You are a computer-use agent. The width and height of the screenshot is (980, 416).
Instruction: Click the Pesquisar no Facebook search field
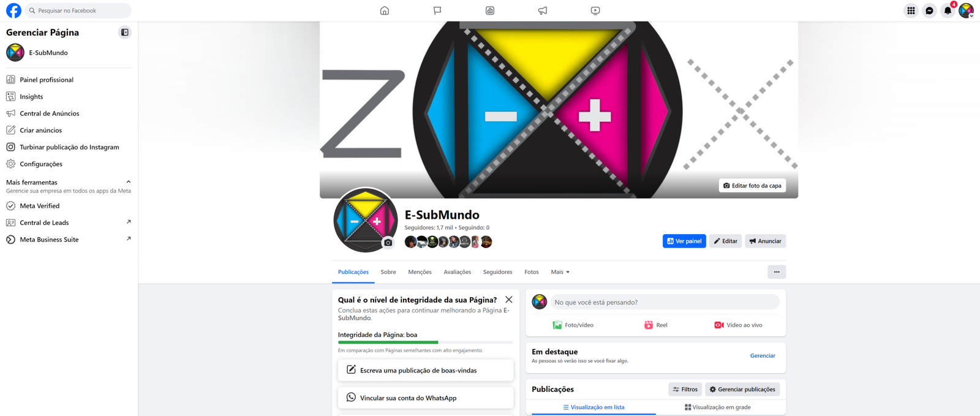coord(78,10)
